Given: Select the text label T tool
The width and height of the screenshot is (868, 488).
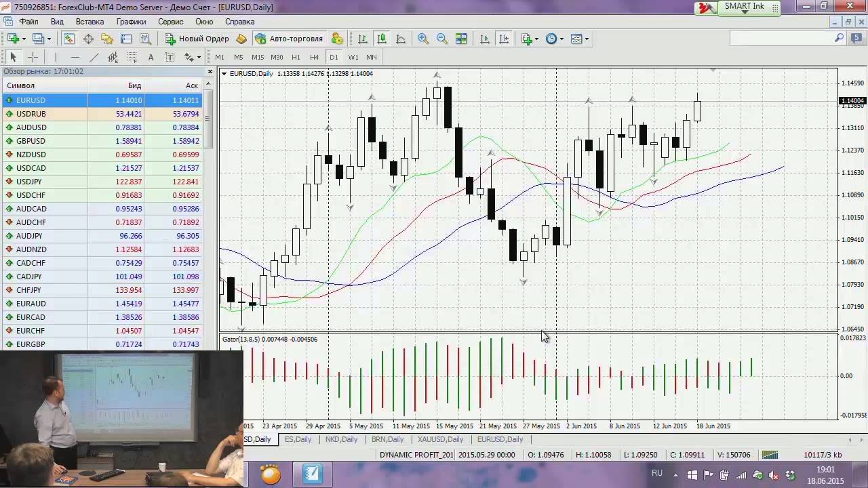Looking at the screenshot, I should point(170,58).
